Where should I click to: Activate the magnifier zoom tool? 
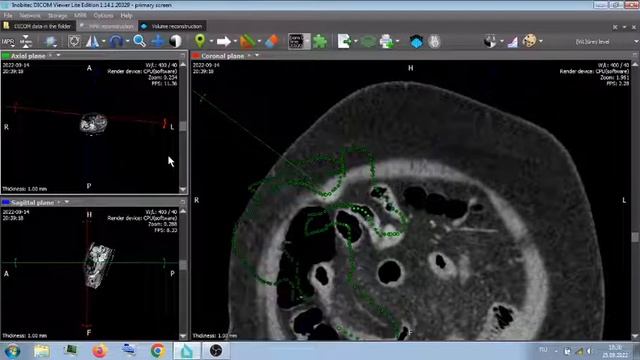click(140, 41)
